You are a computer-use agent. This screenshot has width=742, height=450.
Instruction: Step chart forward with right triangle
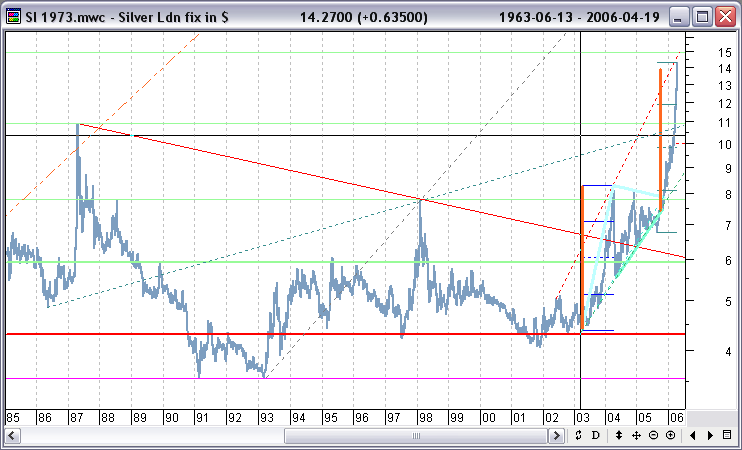click(711, 436)
